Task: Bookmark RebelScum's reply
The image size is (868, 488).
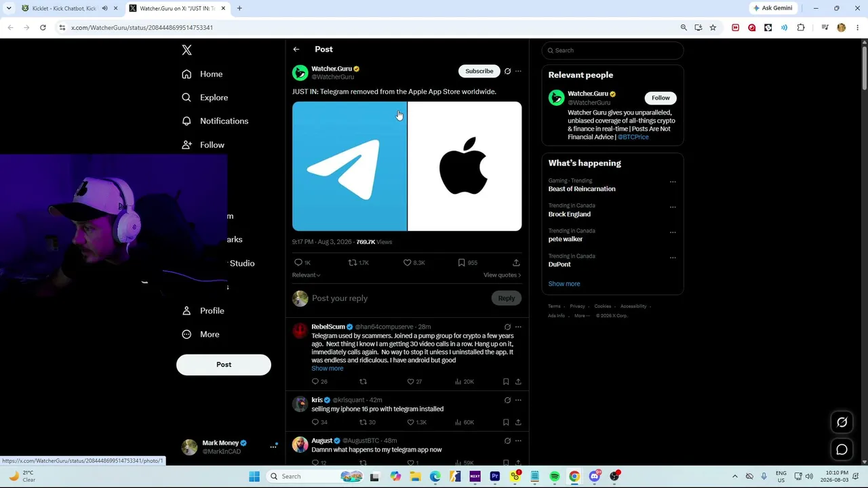Action: [506, 382]
